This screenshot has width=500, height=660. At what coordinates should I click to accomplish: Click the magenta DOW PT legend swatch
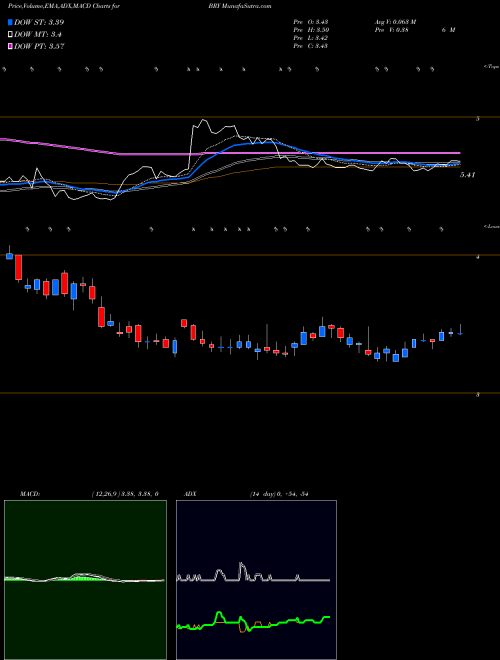point(10,47)
